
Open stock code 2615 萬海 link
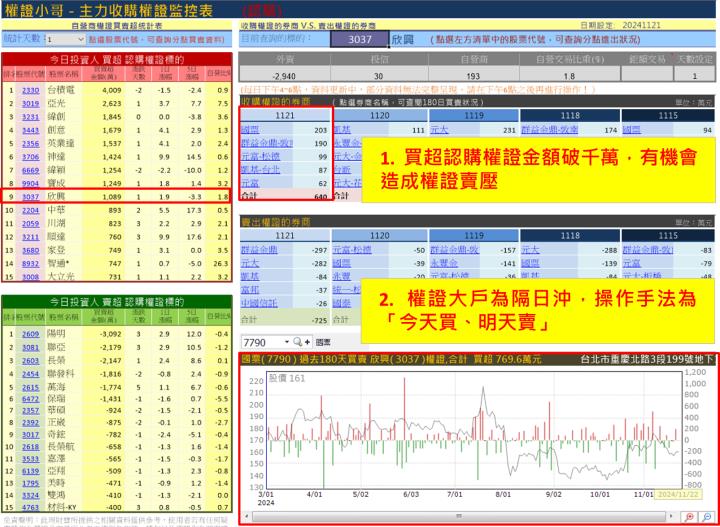(x=31, y=388)
